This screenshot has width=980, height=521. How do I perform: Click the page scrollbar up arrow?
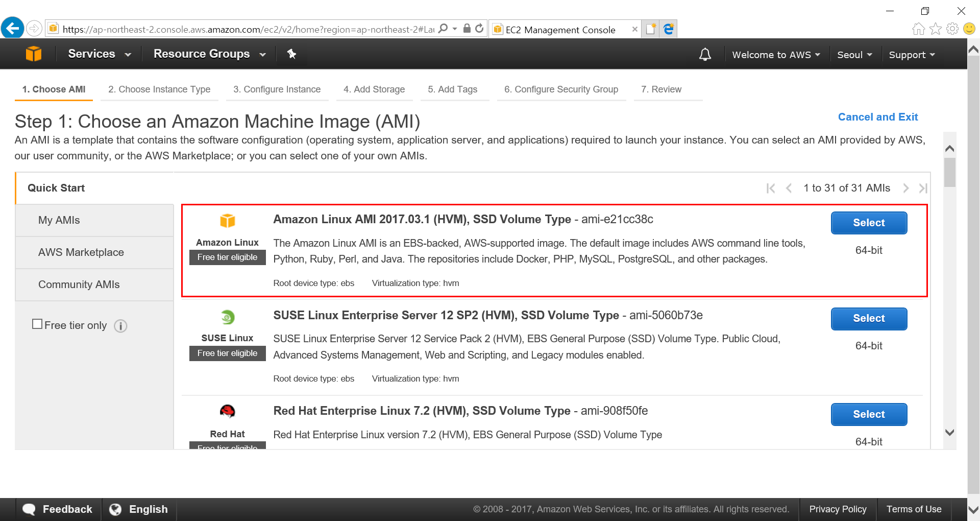click(973, 50)
